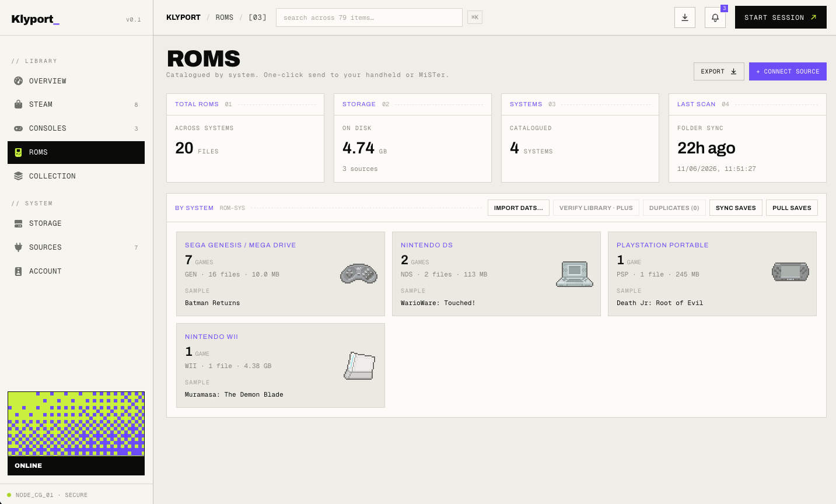Click the By System section label

[194, 208]
